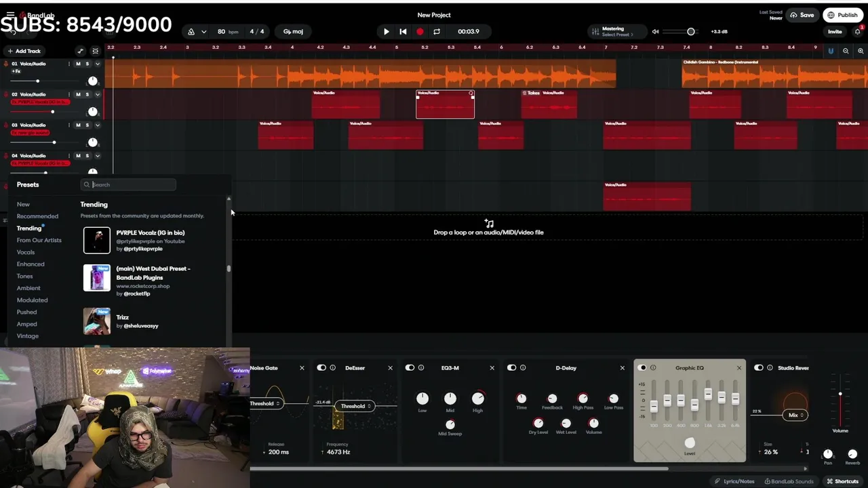Solo track 03 with its S button

(x=87, y=125)
